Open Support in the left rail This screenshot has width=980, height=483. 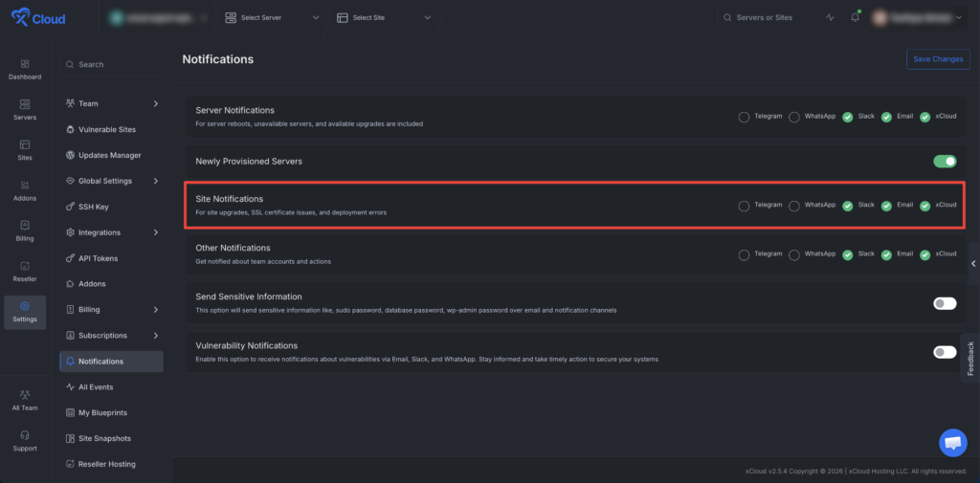pos(25,441)
